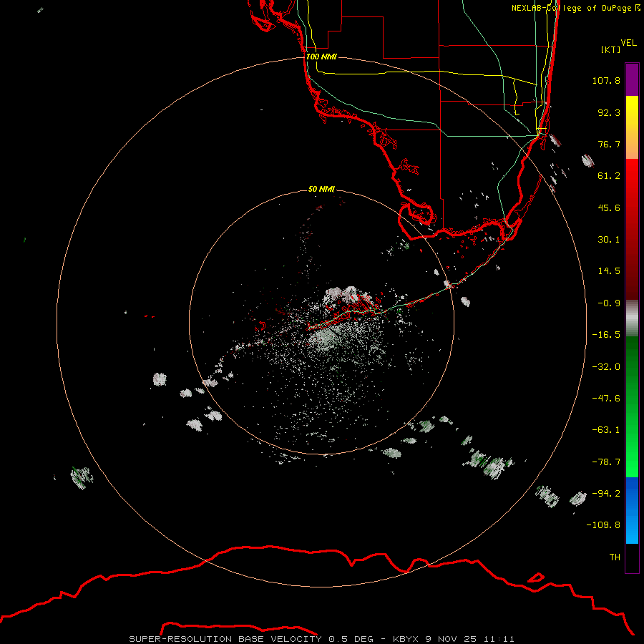Click the small red island outline near bottom right
644x644 pixels.
(x=535, y=577)
